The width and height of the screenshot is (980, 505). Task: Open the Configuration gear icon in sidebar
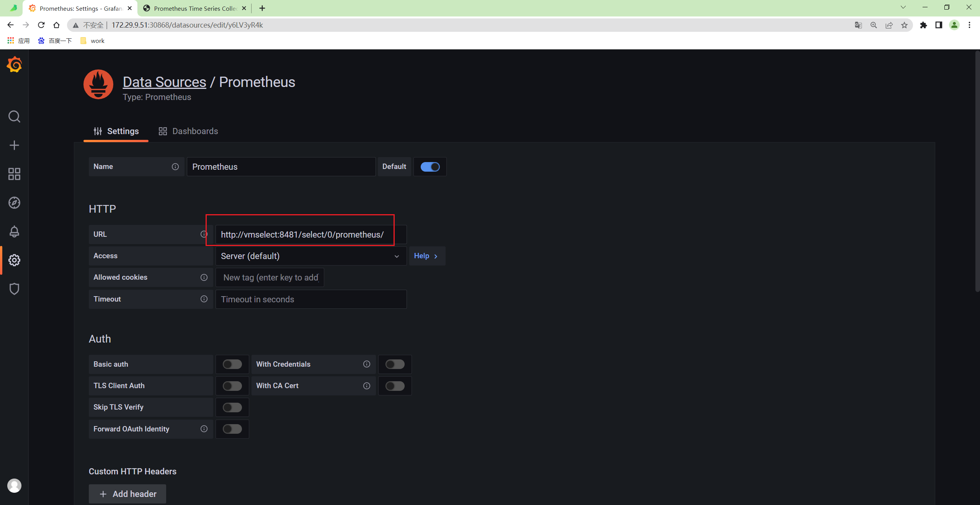(x=14, y=260)
